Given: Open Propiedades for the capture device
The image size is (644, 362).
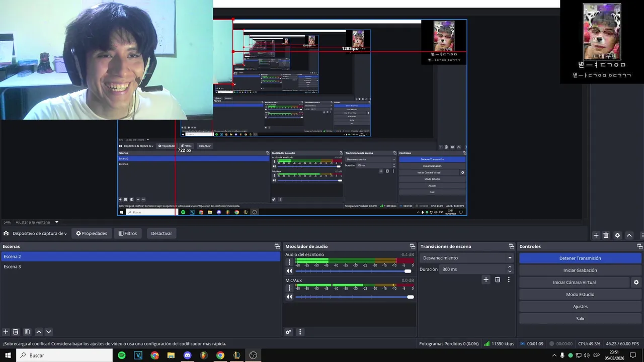Looking at the screenshot, I should click(x=92, y=233).
